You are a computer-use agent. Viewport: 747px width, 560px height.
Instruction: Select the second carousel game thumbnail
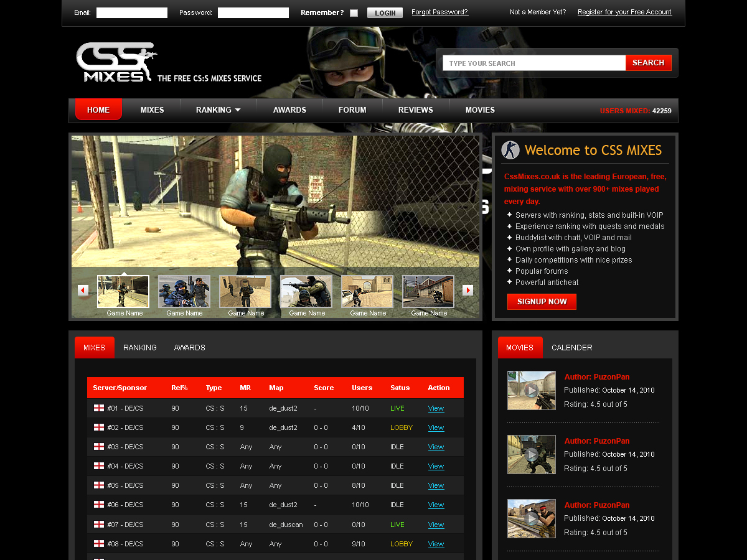(x=184, y=292)
